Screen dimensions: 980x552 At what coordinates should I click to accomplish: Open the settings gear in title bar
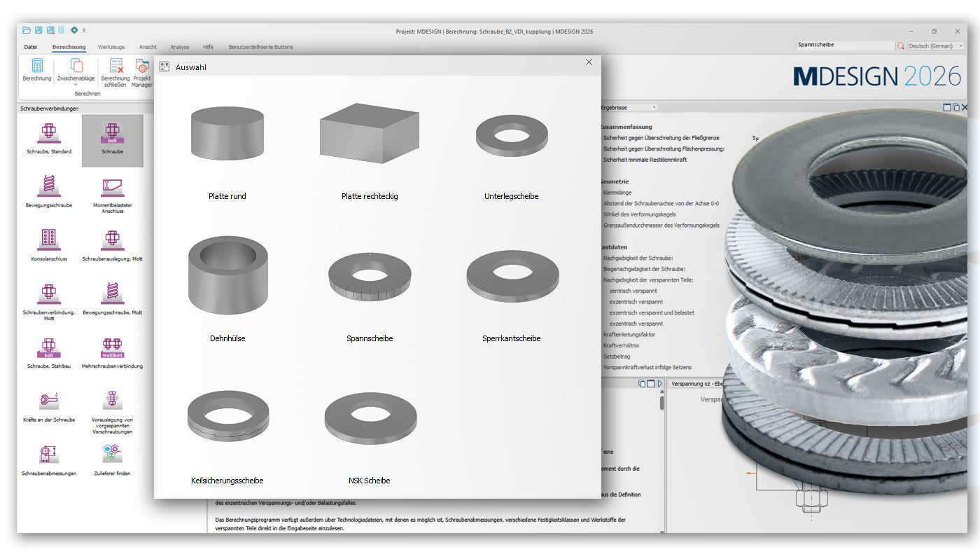click(74, 30)
